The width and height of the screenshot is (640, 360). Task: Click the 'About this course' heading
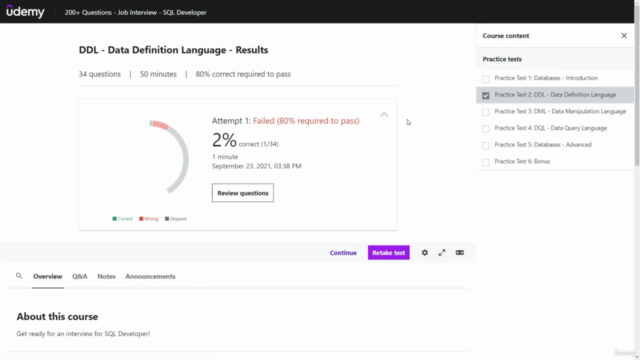tap(57, 316)
